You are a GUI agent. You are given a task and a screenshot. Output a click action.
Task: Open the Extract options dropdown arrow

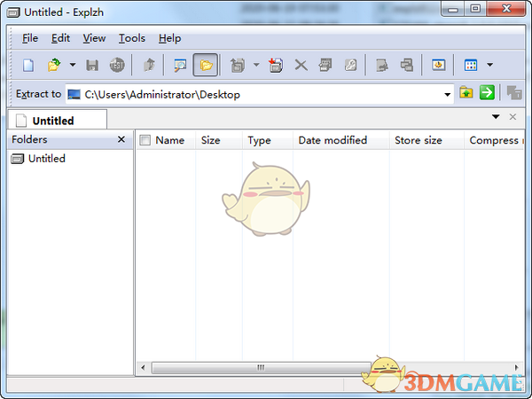256,65
